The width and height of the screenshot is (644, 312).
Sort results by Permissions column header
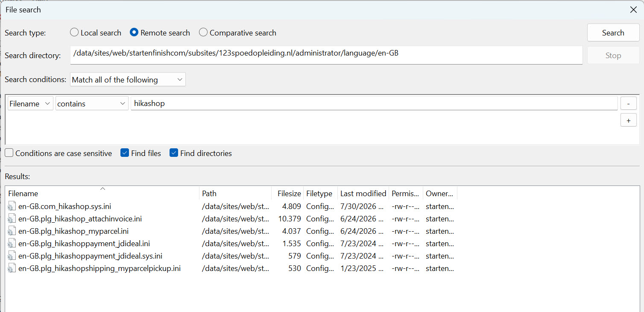[x=406, y=194]
